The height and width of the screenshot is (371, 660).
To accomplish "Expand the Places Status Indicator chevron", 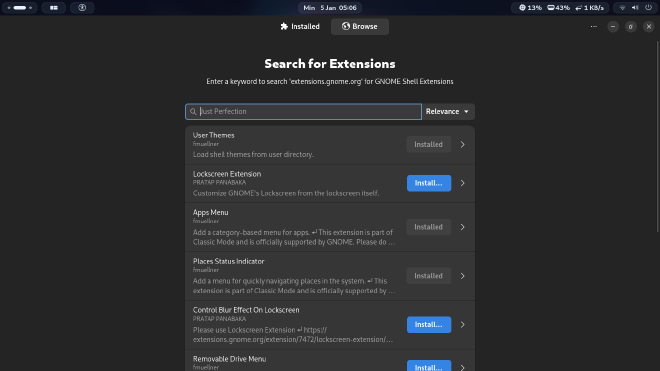I will click(x=462, y=276).
